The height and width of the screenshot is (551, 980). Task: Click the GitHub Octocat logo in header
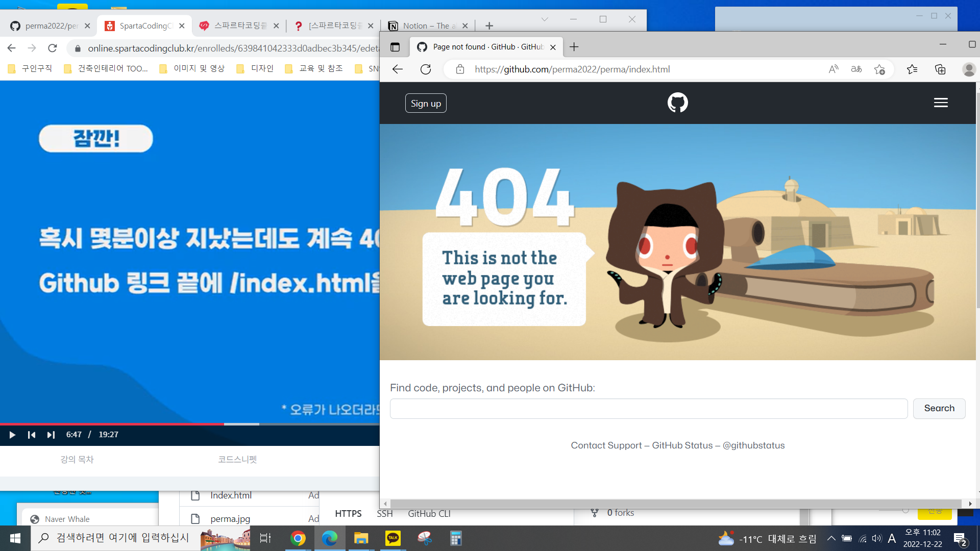(677, 103)
